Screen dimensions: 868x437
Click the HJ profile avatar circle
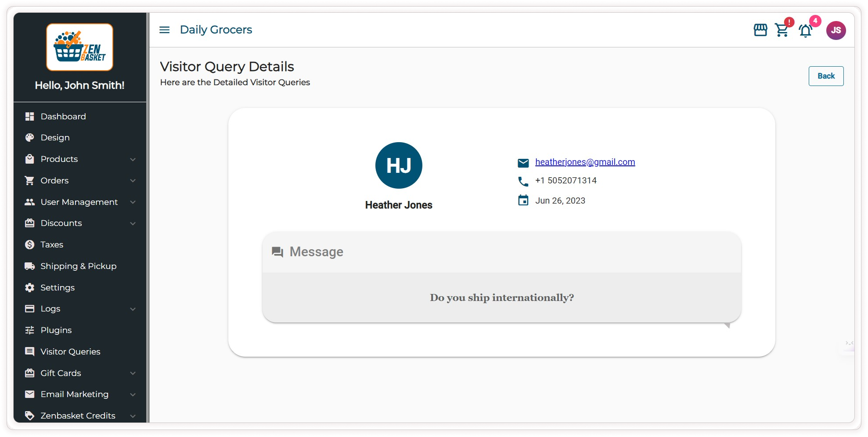point(399,165)
